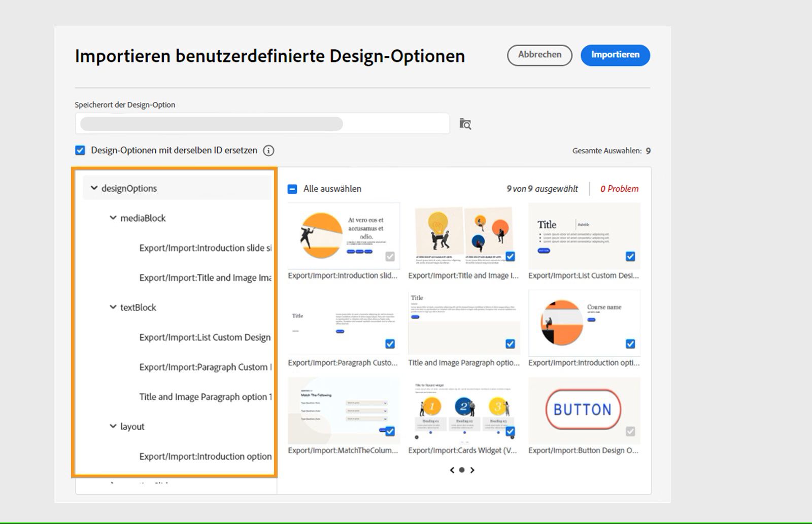Click the pagination dot between the arrows
812x524 pixels.
[x=461, y=470]
